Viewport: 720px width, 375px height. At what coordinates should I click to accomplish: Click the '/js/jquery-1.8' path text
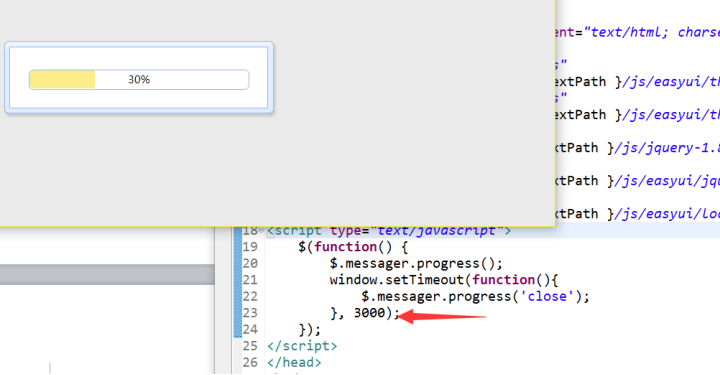tap(667, 148)
